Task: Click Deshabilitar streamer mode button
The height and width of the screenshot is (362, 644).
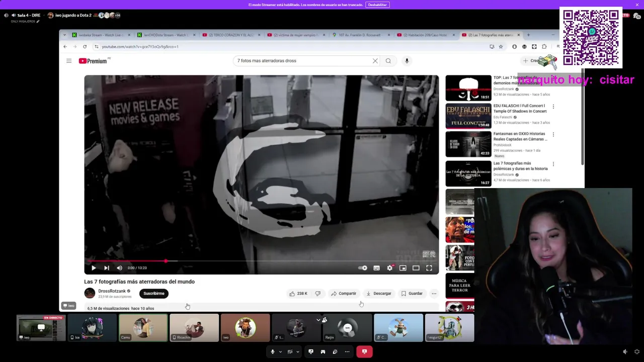Action: (x=377, y=5)
